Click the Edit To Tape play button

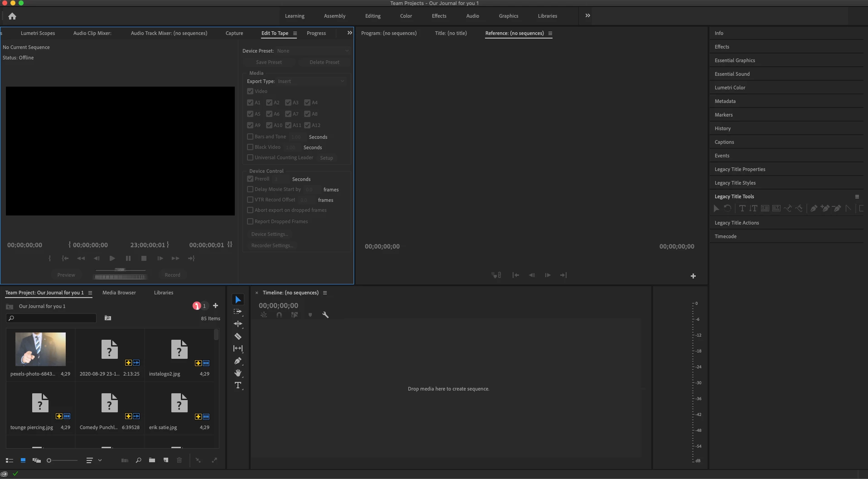(112, 258)
